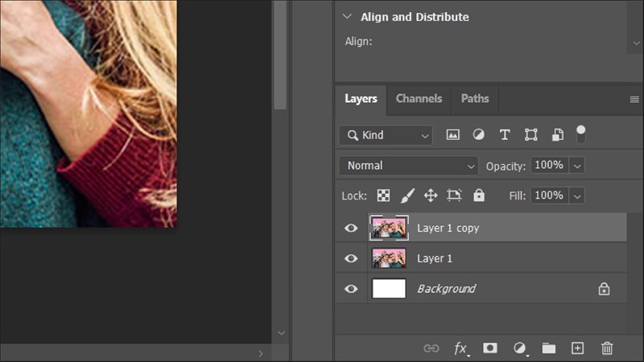Select Background layer white thumbnail

pos(389,289)
